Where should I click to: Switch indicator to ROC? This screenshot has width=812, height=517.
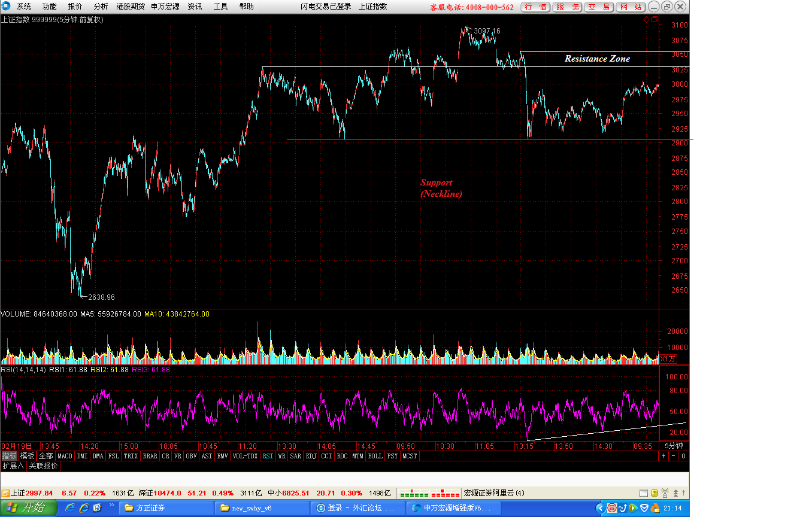pos(343,456)
